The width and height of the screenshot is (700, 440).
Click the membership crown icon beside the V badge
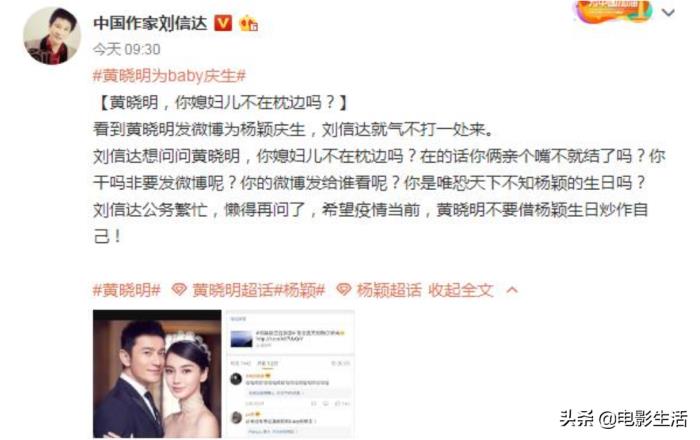(249, 23)
